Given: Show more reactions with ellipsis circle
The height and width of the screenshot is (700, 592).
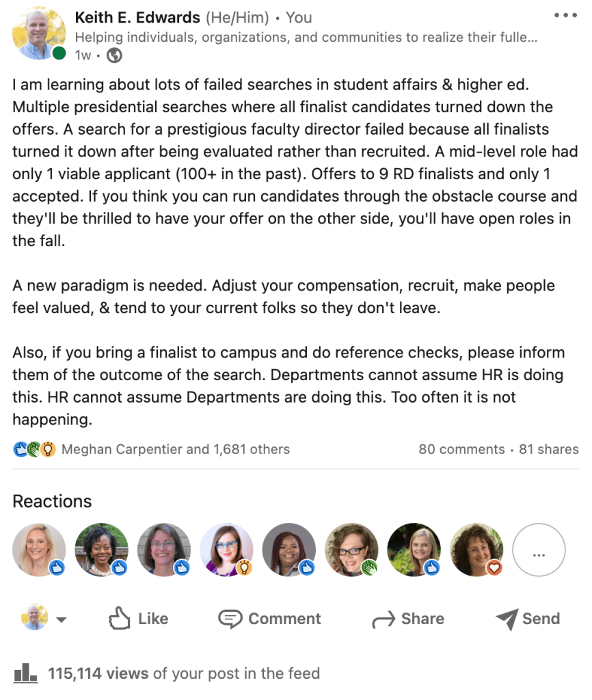Looking at the screenshot, I should click(539, 550).
